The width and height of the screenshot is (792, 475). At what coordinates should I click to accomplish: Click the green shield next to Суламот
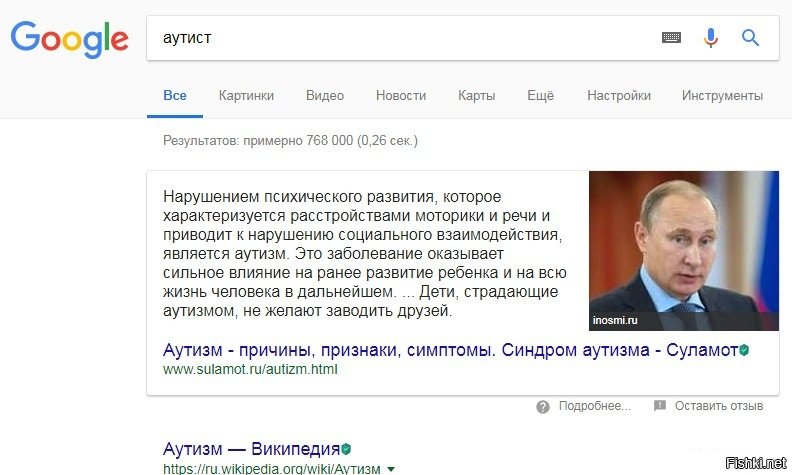coord(744,350)
